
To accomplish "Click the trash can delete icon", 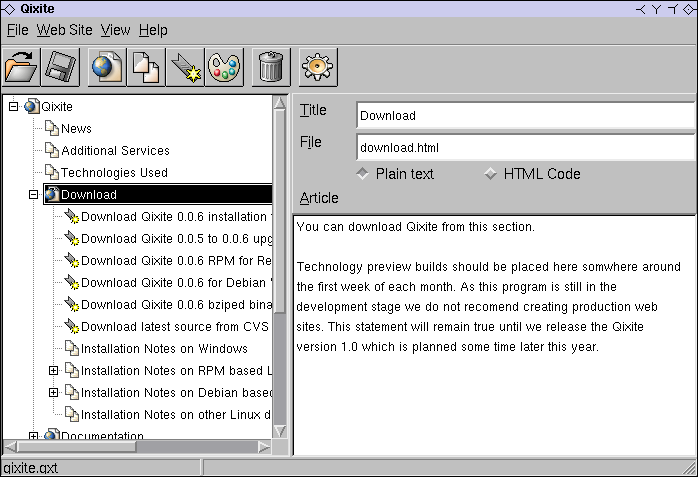I will click(x=271, y=67).
